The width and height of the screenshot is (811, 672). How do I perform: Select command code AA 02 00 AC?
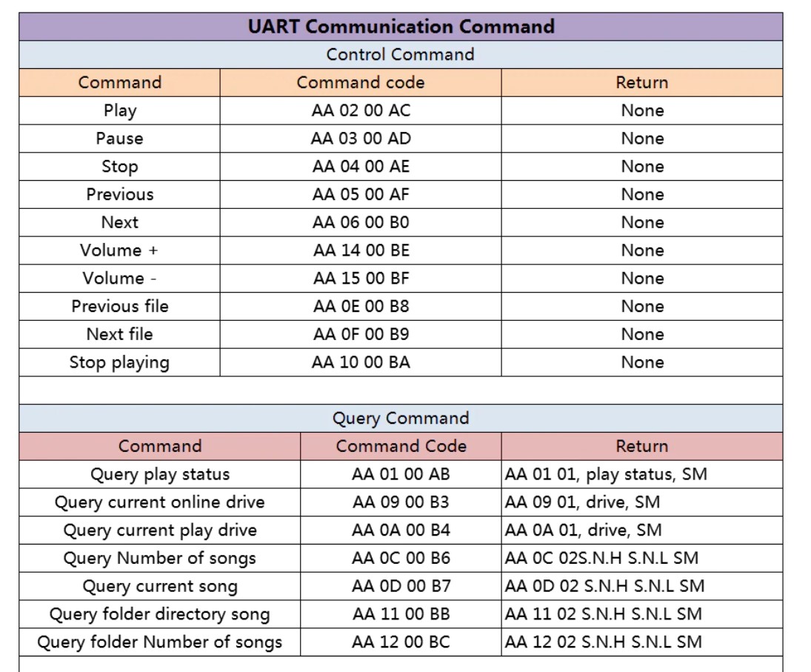(x=361, y=111)
